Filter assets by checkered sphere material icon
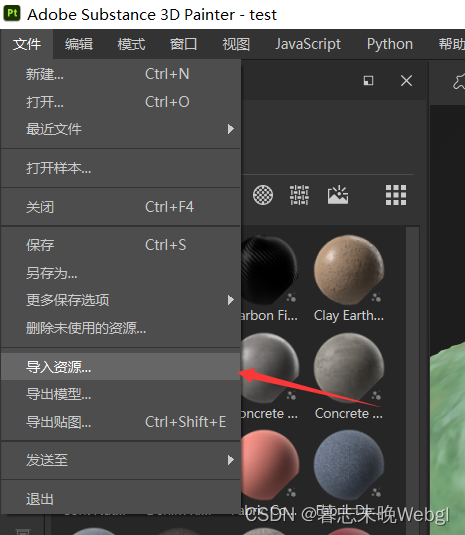 coord(263,195)
